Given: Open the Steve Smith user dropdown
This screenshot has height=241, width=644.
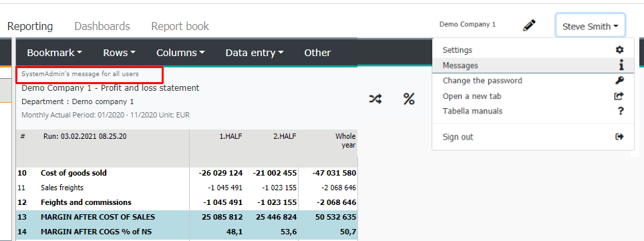Looking at the screenshot, I should pyautogui.click(x=590, y=26).
